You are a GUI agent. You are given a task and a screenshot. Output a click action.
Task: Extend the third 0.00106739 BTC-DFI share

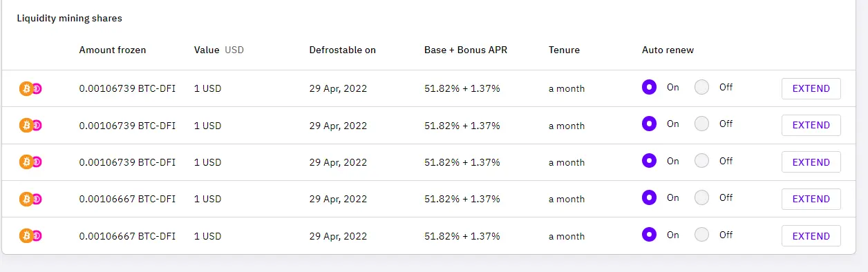811,162
